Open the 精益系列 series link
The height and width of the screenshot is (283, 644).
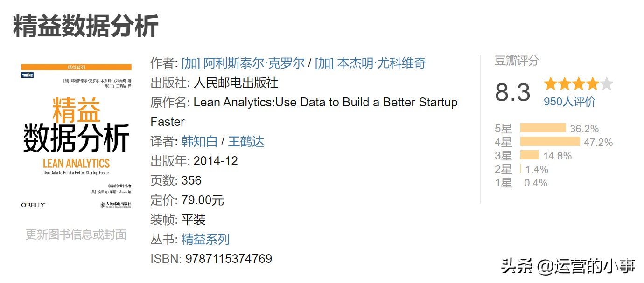coord(205,240)
